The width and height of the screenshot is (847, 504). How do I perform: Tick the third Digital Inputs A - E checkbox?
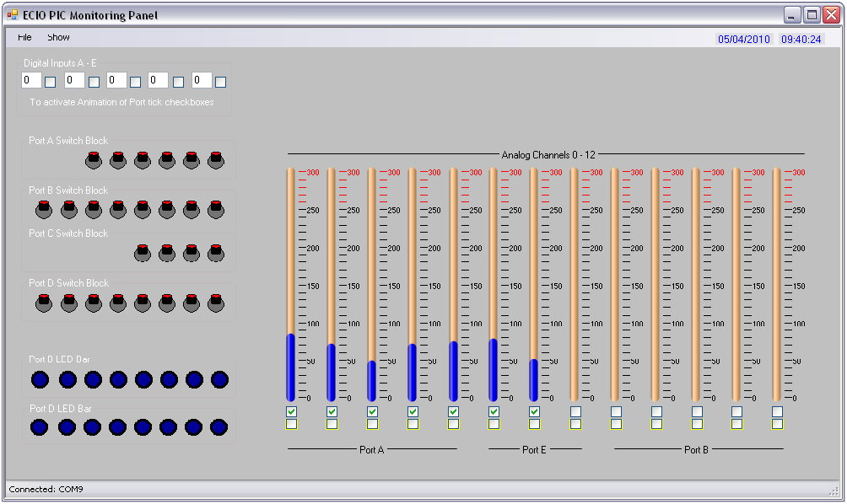point(136,82)
